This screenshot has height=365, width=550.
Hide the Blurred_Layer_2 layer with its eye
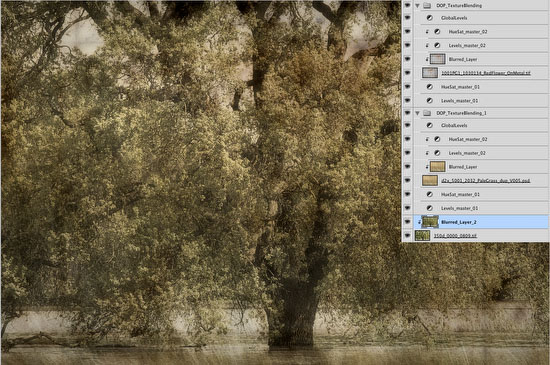407,222
